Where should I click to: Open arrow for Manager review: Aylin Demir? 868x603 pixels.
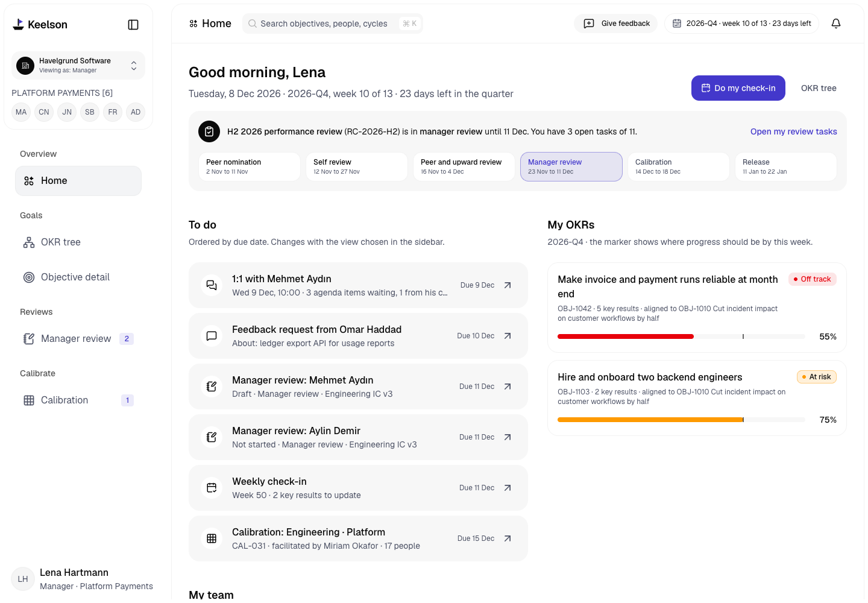click(x=508, y=437)
